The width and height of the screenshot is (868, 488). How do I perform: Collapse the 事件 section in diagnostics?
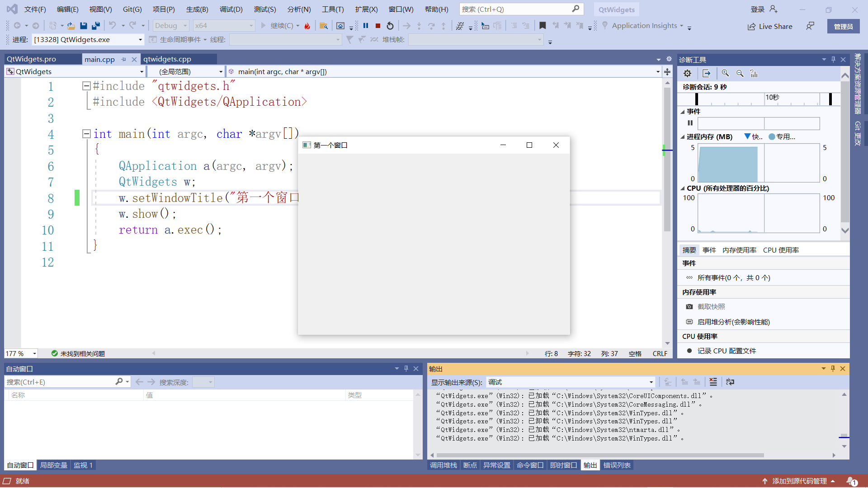[683, 111]
